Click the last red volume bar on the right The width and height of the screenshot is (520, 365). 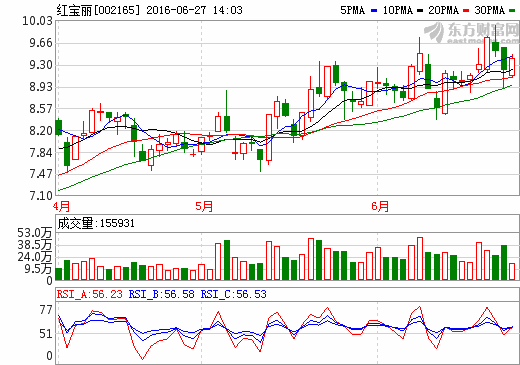(x=512, y=271)
